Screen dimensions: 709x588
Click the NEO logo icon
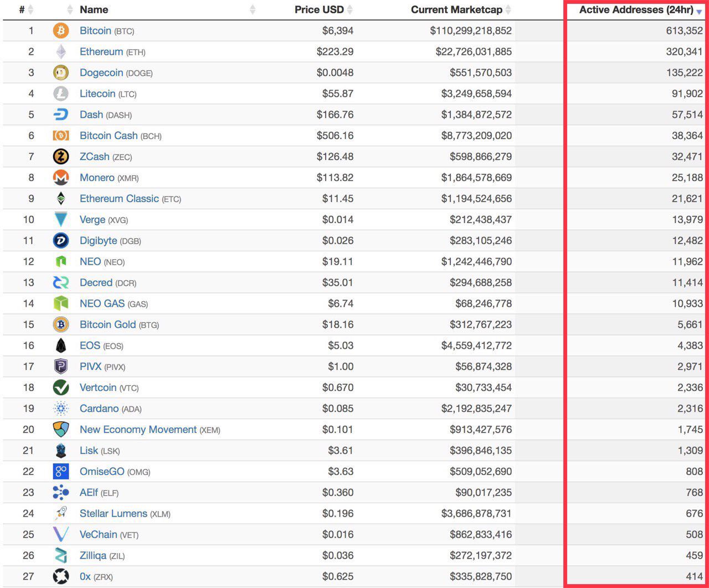click(x=61, y=262)
